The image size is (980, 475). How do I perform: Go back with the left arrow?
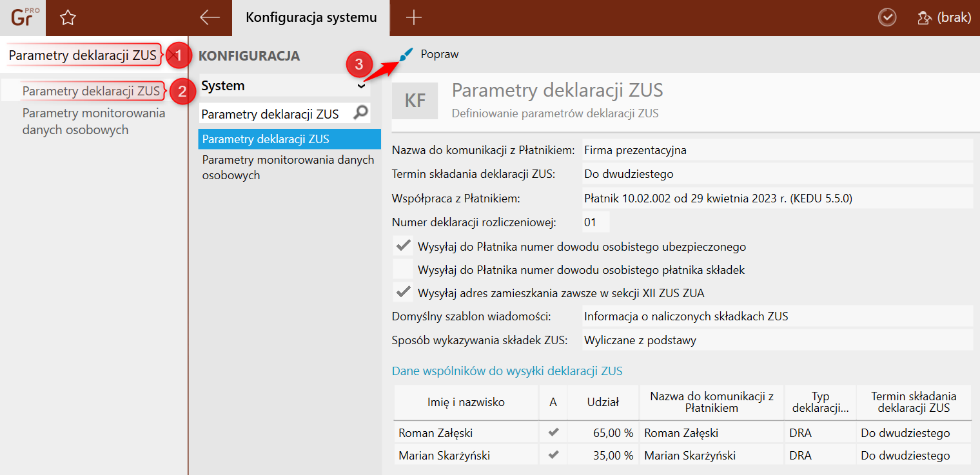(x=210, y=17)
